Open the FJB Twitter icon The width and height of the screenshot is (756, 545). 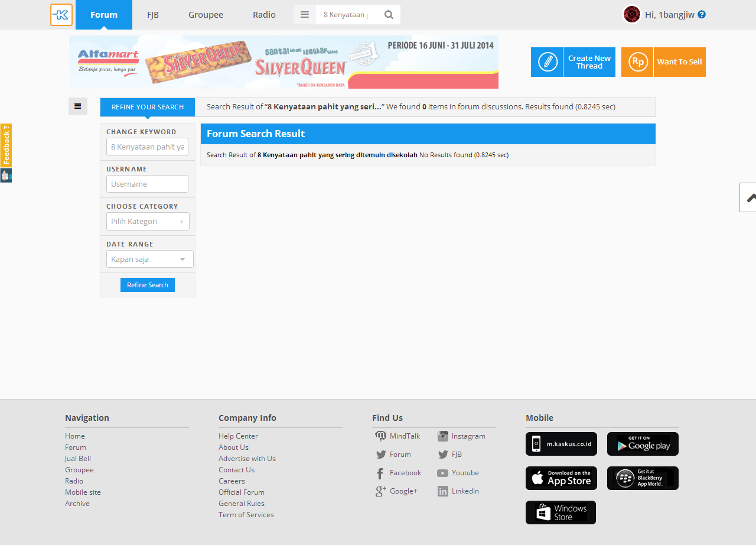443,455
